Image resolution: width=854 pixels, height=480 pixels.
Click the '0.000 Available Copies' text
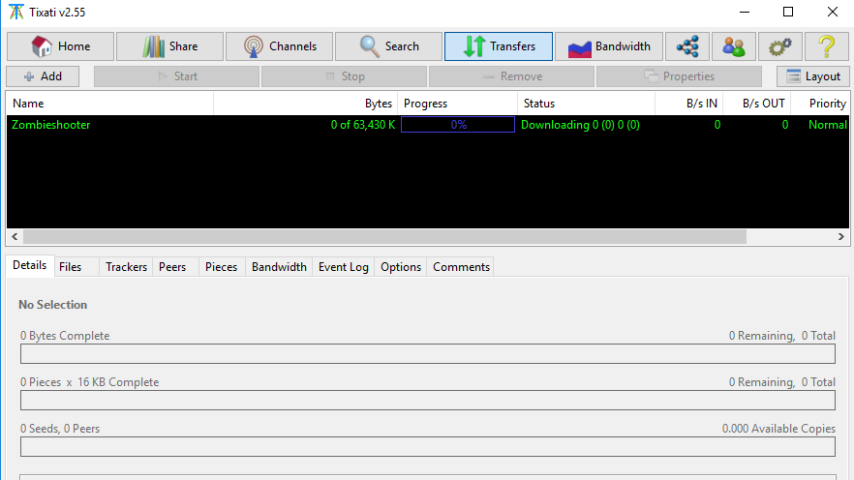coord(779,429)
